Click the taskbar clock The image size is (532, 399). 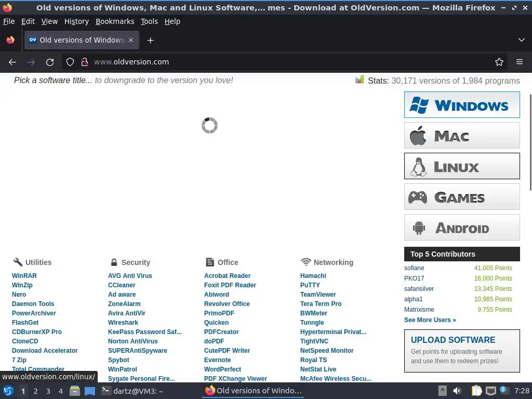point(522,391)
